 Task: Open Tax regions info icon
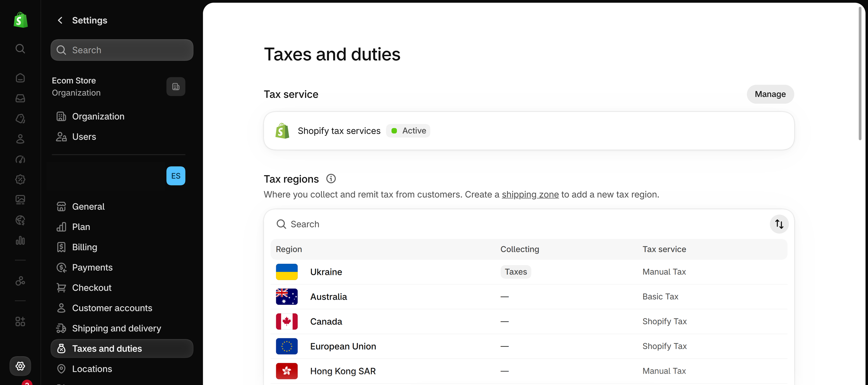[331, 178]
